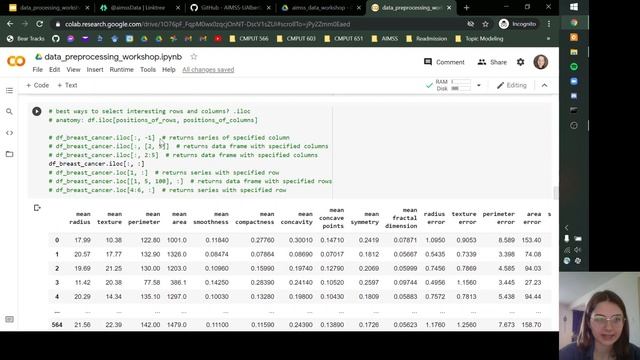
Task: Click the Incognito profile indicator
Action: coord(518,24)
